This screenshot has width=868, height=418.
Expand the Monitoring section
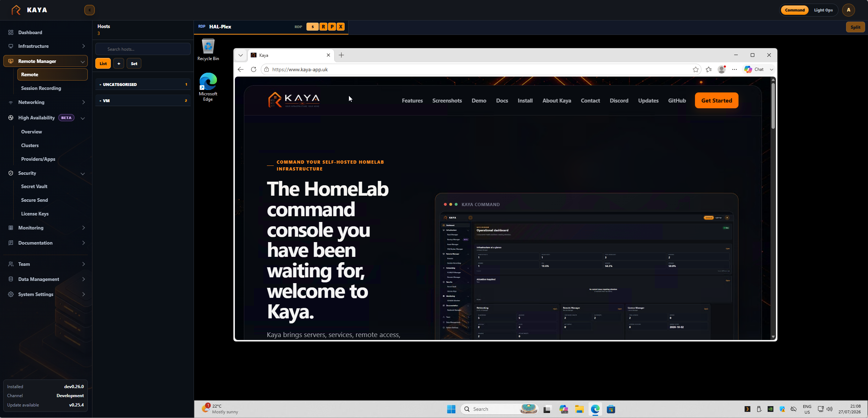click(x=47, y=228)
